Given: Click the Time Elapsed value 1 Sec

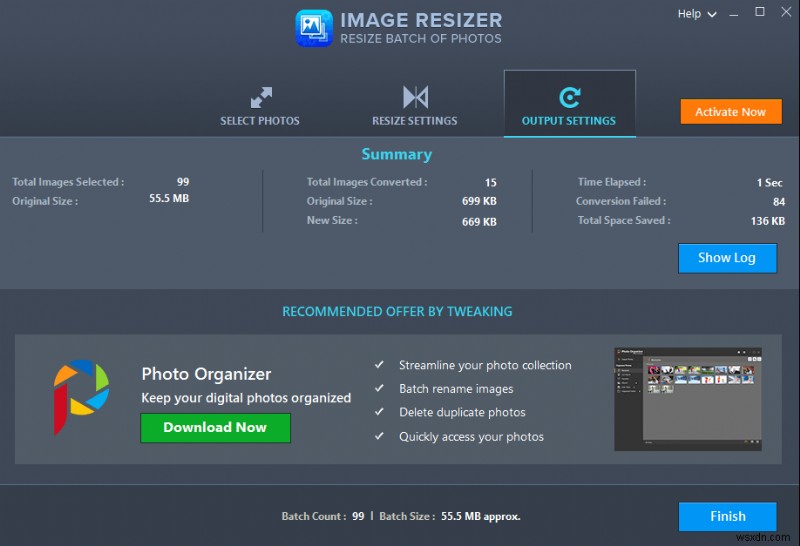Looking at the screenshot, I should click(769, 182).
